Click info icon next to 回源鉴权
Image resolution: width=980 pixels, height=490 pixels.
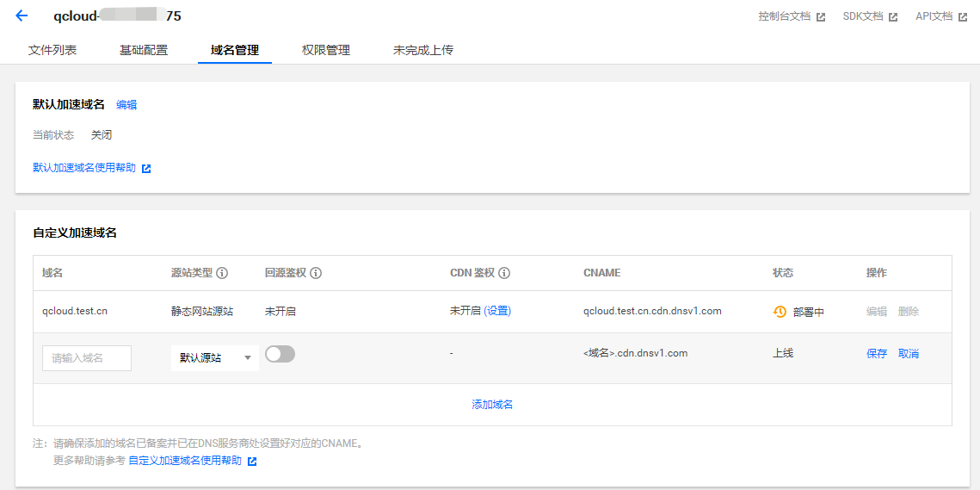[x=316, y=273]
